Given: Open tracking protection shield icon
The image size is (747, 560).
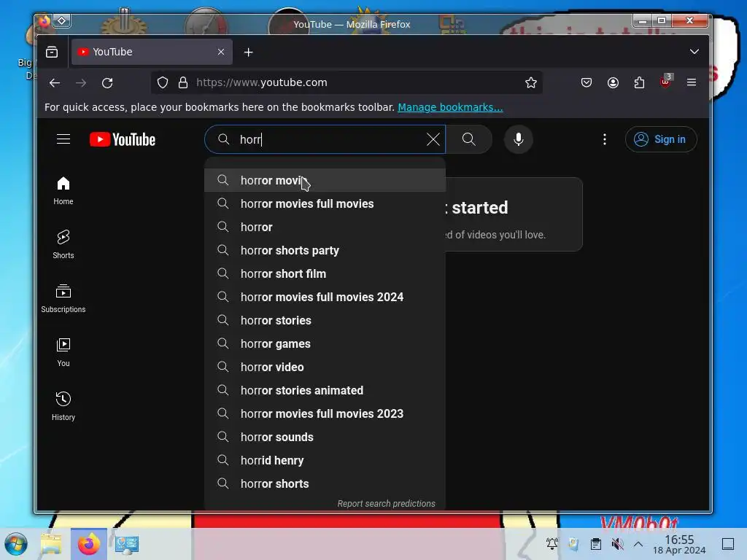Looking at the screenshot, I should pos(163,83).
